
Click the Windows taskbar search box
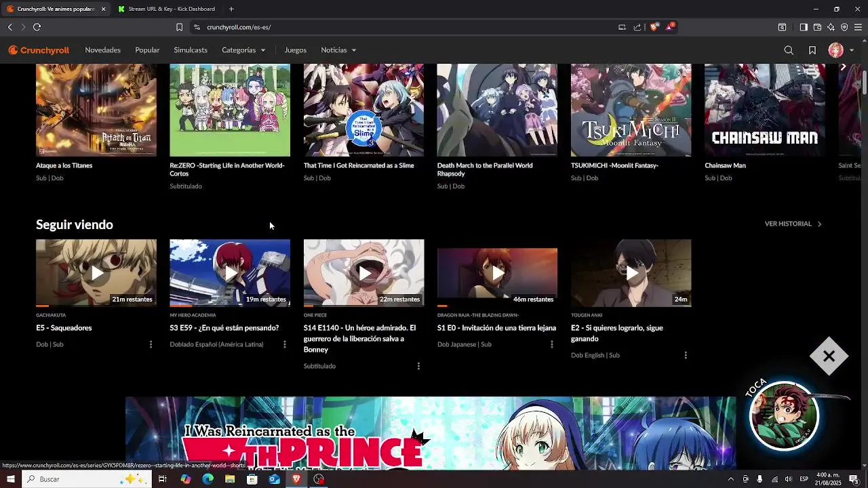click(87, 479)
